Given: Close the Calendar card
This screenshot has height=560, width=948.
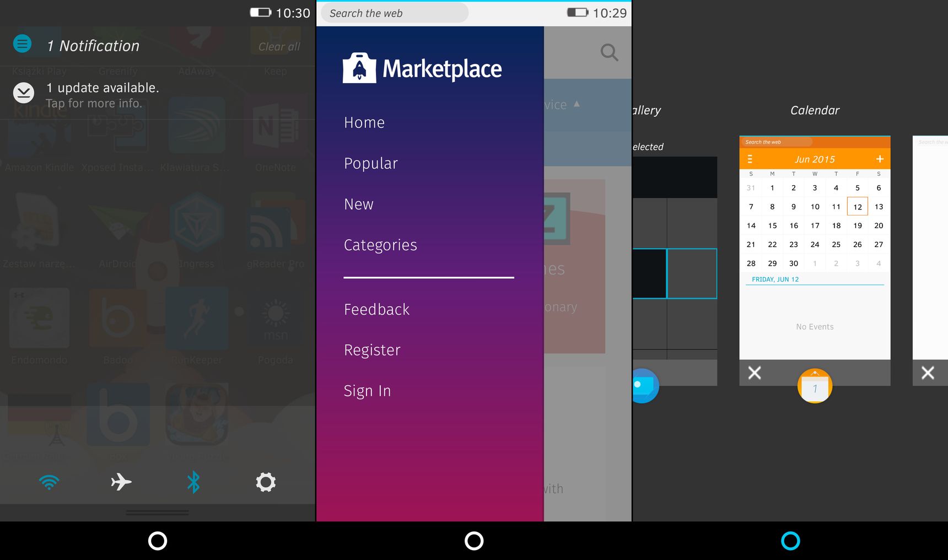Looking at the screenshot, I should (755, 373).
